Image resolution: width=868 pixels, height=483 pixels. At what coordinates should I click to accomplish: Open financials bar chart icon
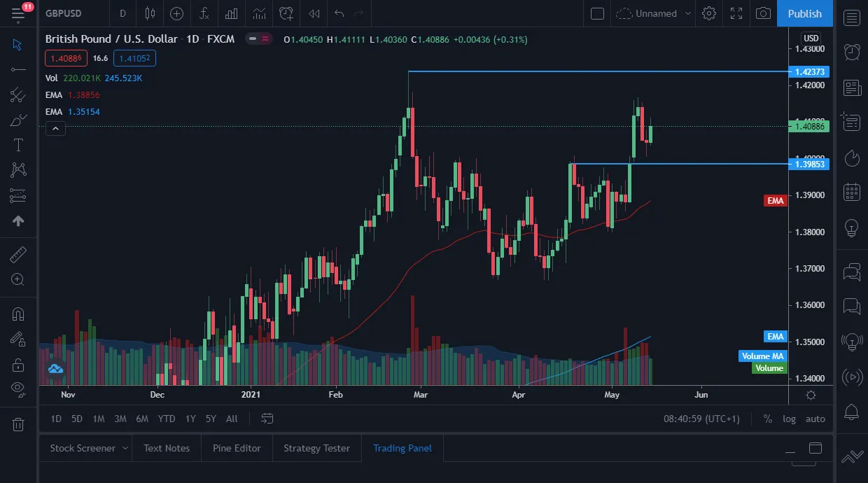[231, 13]
